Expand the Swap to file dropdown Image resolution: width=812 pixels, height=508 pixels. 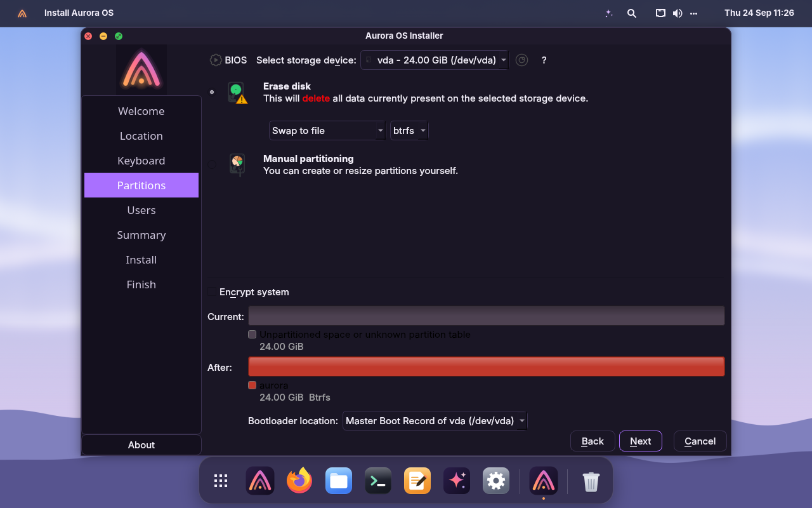tap(327, 131)
